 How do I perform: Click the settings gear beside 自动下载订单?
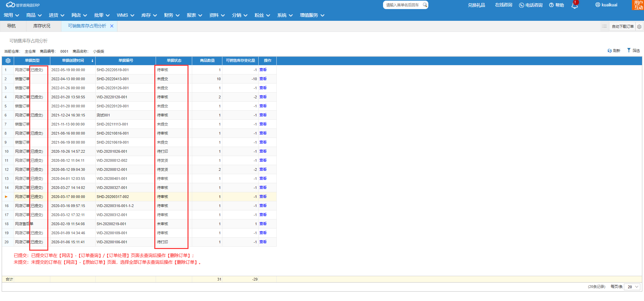point(639,27)
